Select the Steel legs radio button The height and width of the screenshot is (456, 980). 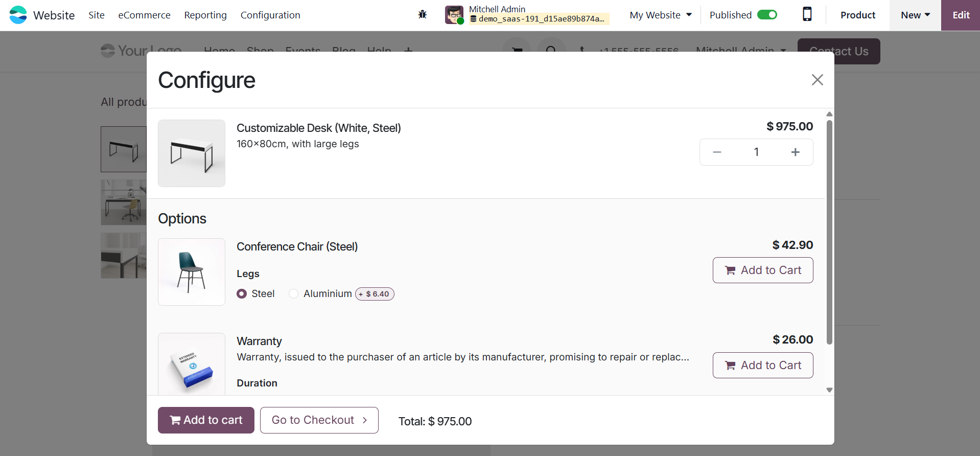click(x=242, y=294)
